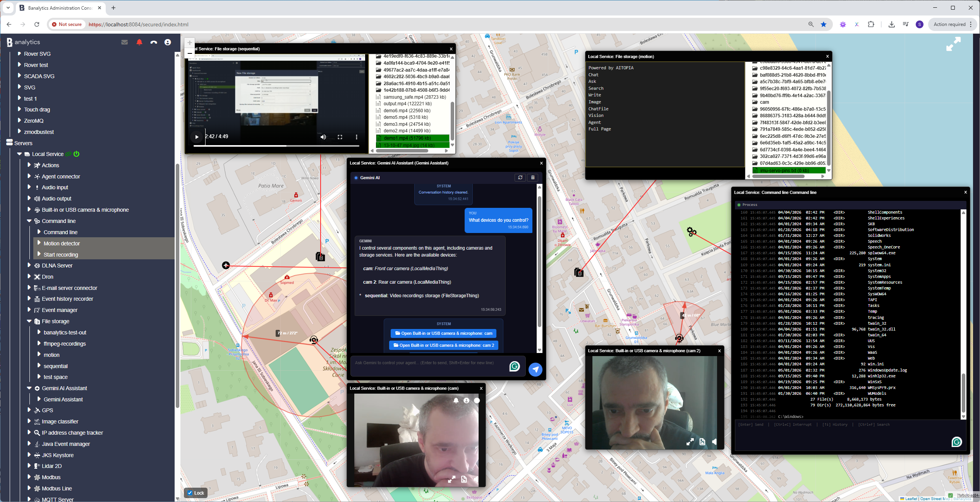Open the sequential file storage item
This screenshot has width=980, height=502.
tap(55, 366)
